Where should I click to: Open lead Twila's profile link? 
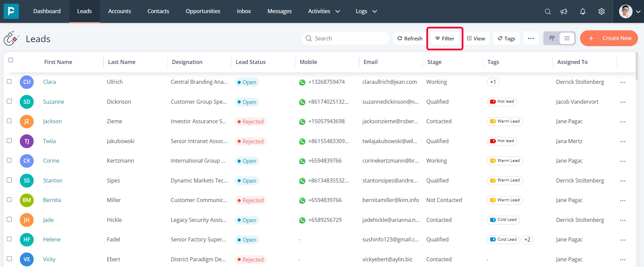49,141
